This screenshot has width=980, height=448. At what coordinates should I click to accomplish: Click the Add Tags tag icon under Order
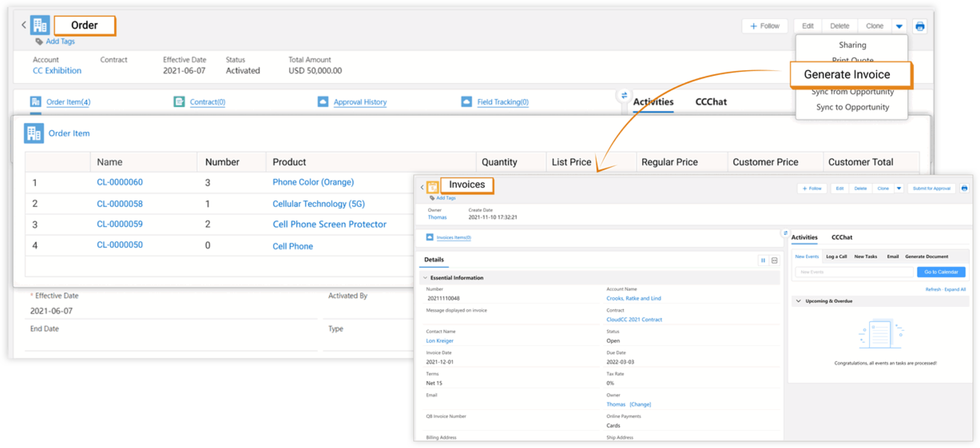point(39,42)
